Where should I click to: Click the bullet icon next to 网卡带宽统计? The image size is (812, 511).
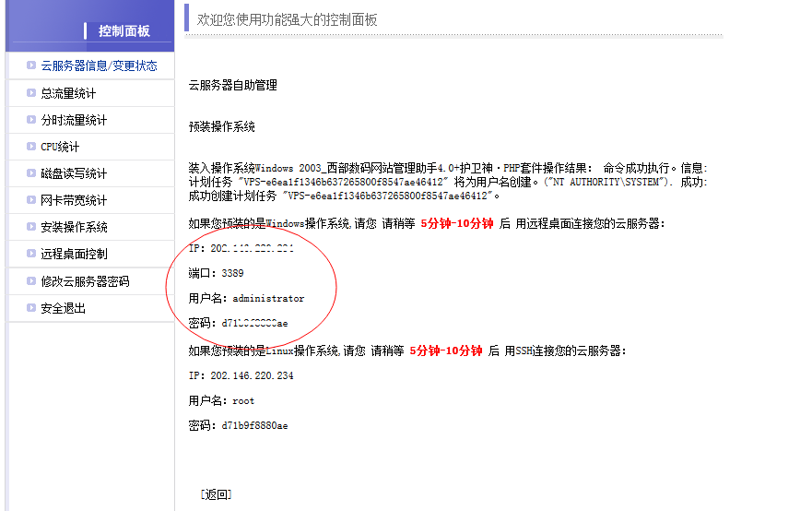click(x=31, y=199)
